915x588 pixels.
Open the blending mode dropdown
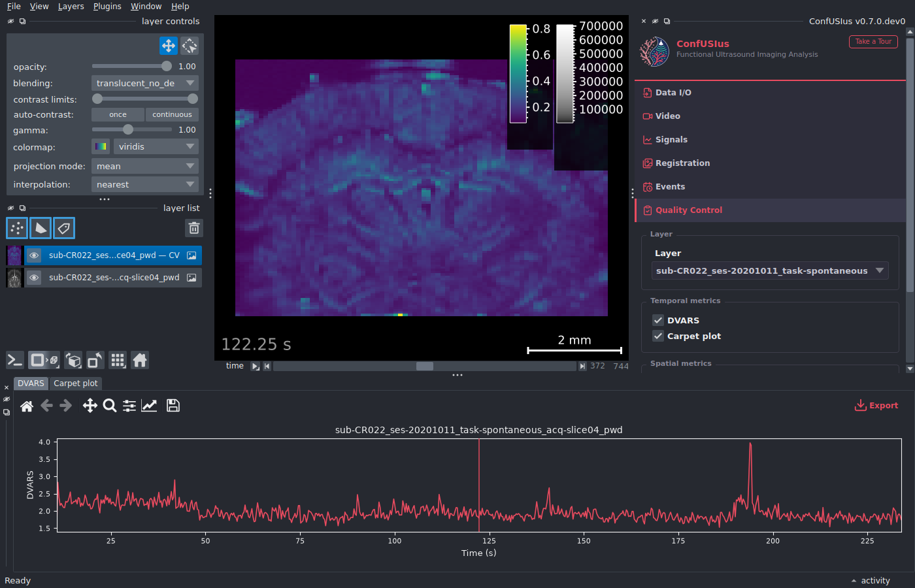[x=144, y=84]
